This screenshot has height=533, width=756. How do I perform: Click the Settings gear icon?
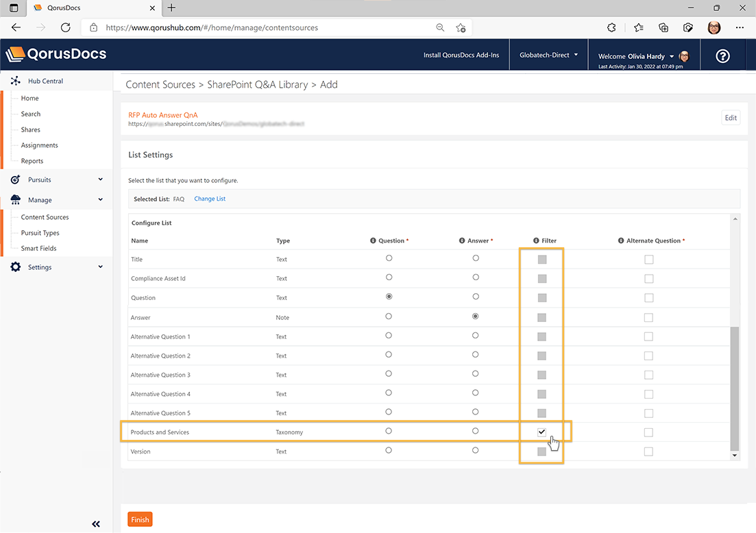(x=16, y=267)
